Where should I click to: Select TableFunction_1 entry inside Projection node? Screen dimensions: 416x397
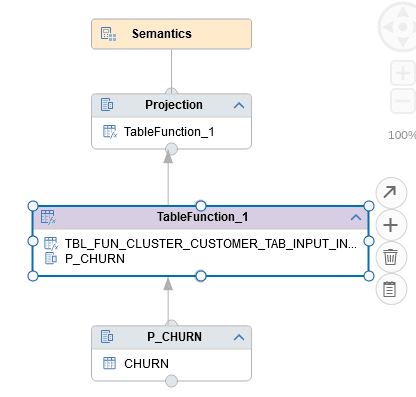[x=159, y=132]
